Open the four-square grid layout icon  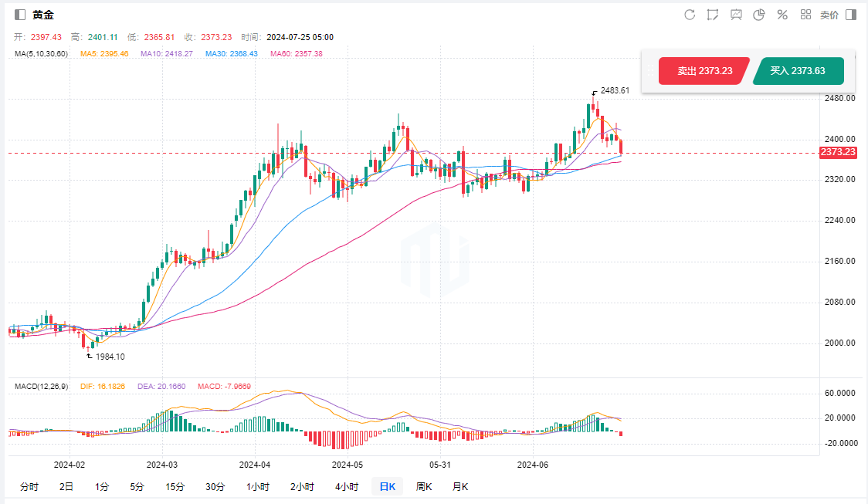[x=805, y=15]
